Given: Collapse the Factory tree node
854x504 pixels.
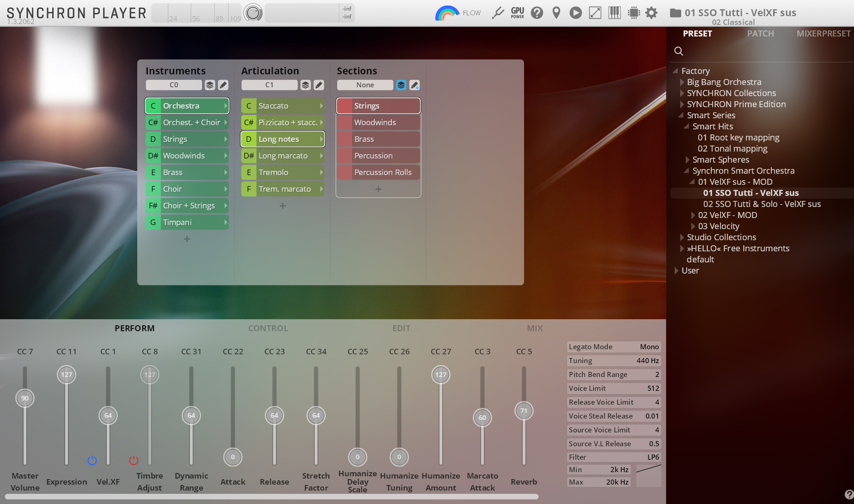Looking at the screenshot, I should click(x=676, y=71).
